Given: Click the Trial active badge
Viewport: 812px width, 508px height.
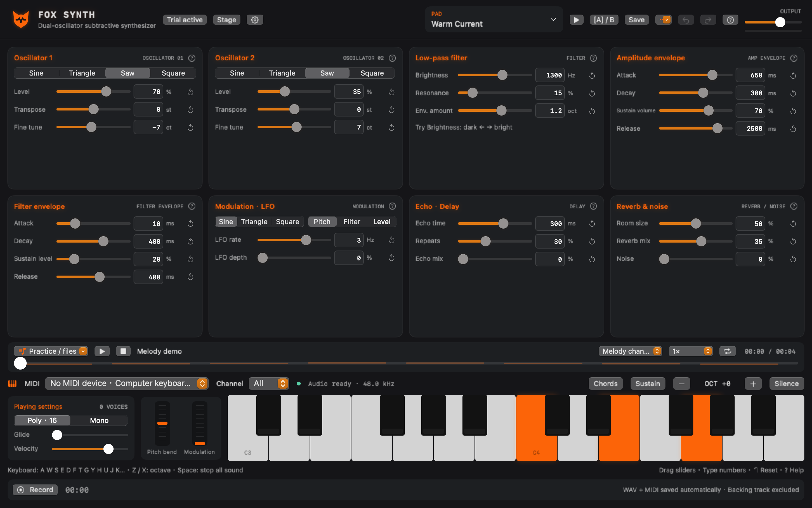Looking at the screenshot, I should tap(185, 20).
